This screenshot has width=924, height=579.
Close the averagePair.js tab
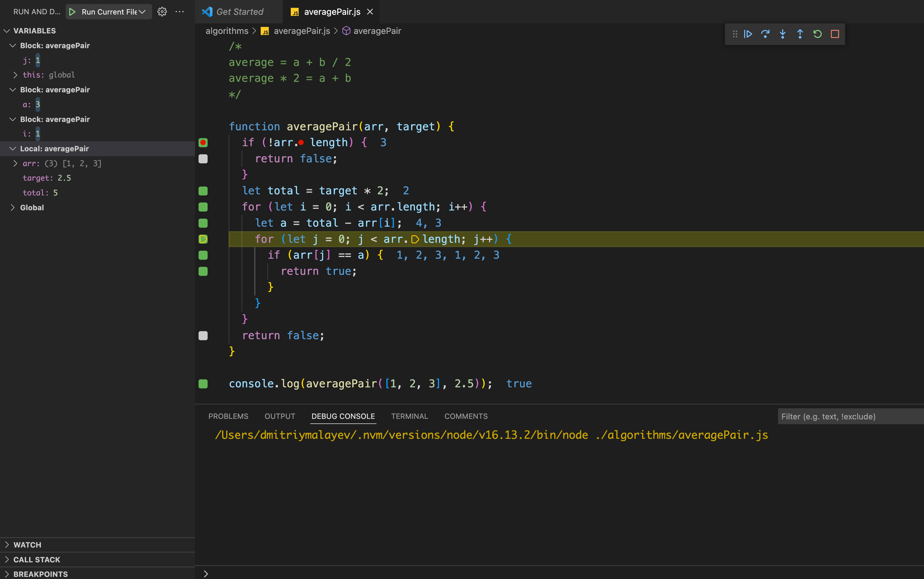pos(370,12)
